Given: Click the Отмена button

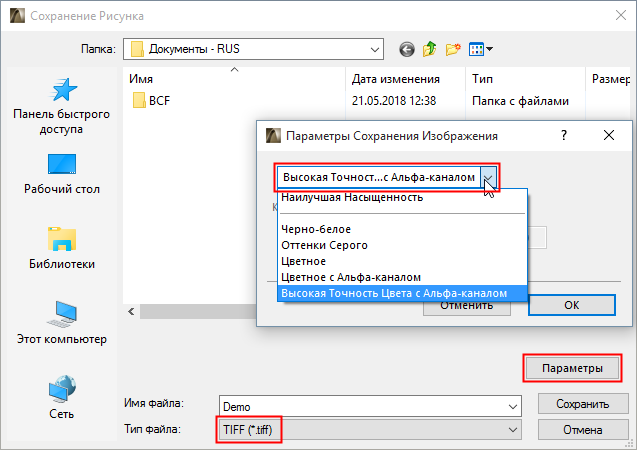Looking at the screenshot, I should [x=583, y=430].
